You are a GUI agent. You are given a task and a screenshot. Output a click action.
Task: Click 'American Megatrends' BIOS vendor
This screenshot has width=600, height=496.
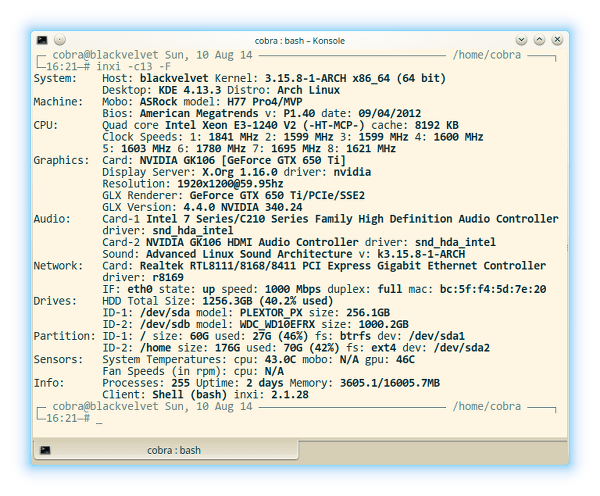point(199,114)
